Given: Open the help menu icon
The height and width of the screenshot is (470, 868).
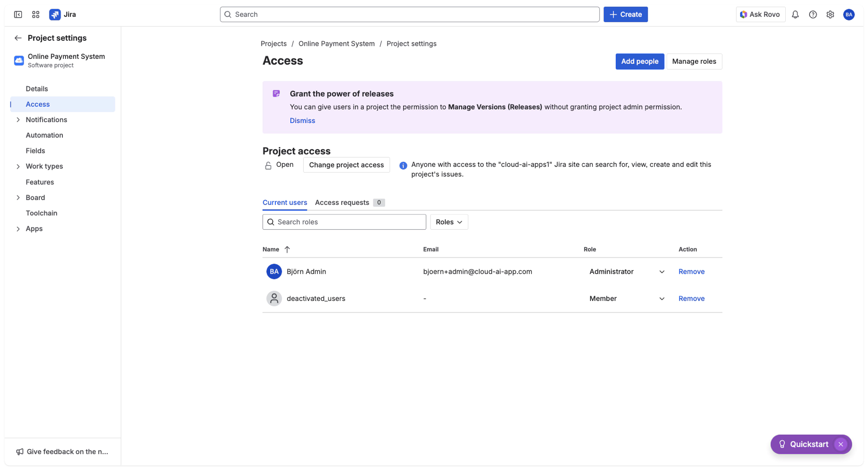Looking at the screenshot, I should (x=812, y=14).
